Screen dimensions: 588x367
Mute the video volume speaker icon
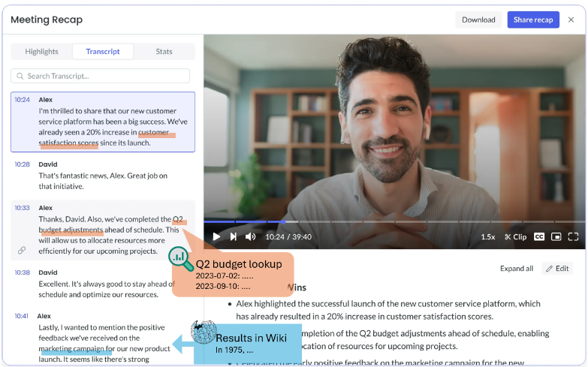point(251,236)
